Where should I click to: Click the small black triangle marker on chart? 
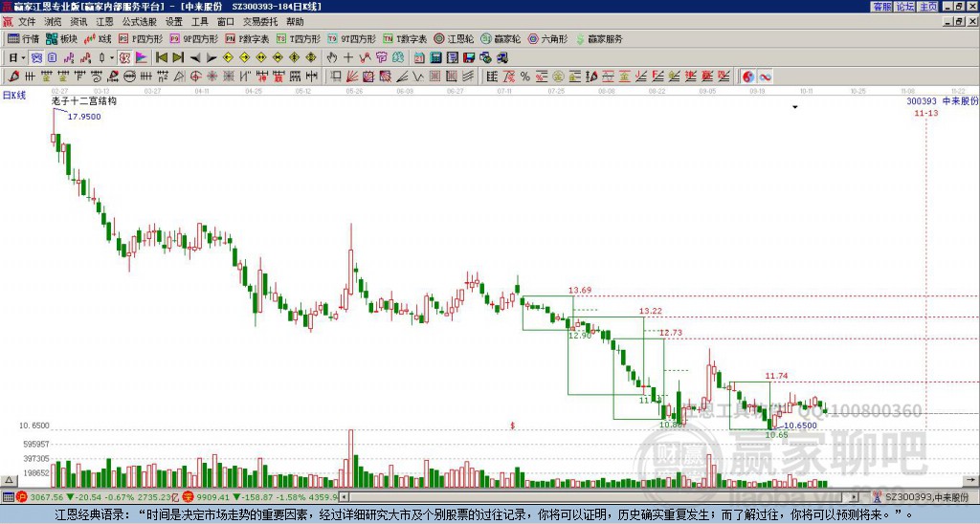coord(795,107)
